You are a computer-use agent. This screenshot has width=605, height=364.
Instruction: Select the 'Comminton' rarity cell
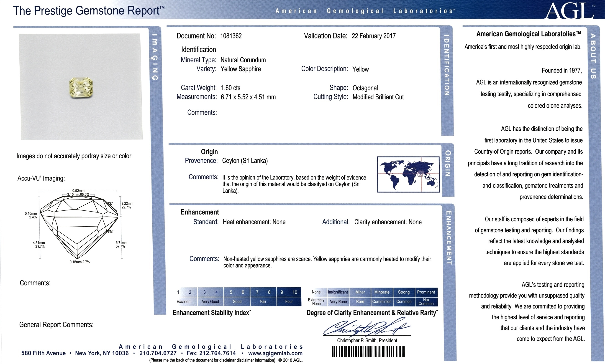(x=382, y=301)
